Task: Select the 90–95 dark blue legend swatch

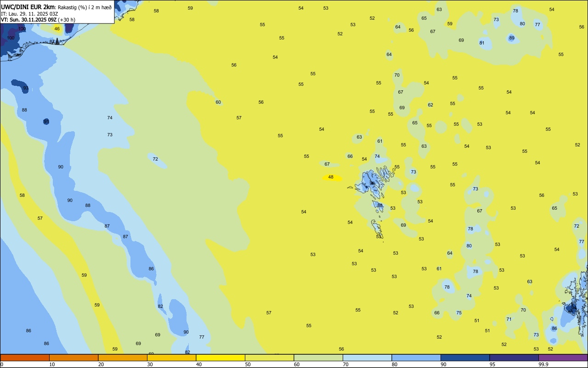Action: 465,357
